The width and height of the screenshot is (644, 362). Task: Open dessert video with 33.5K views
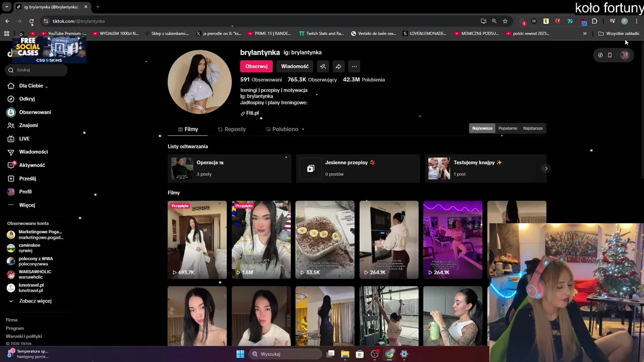[x=325, y=240]
